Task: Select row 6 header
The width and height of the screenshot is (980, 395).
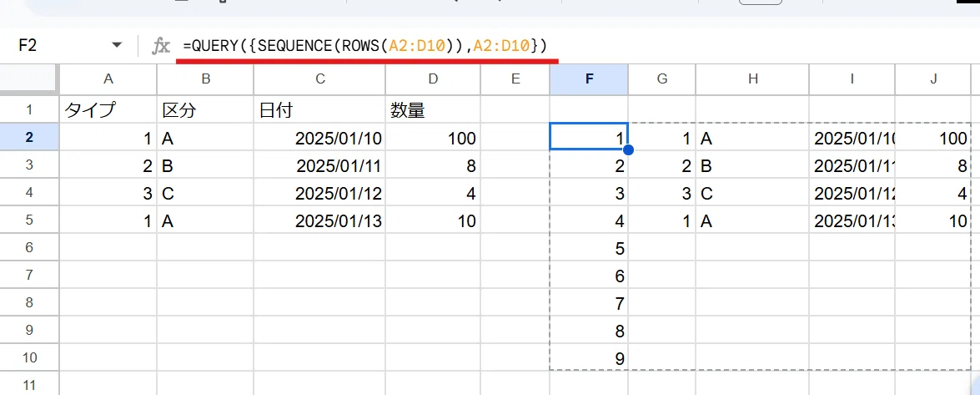Action: 29,247
